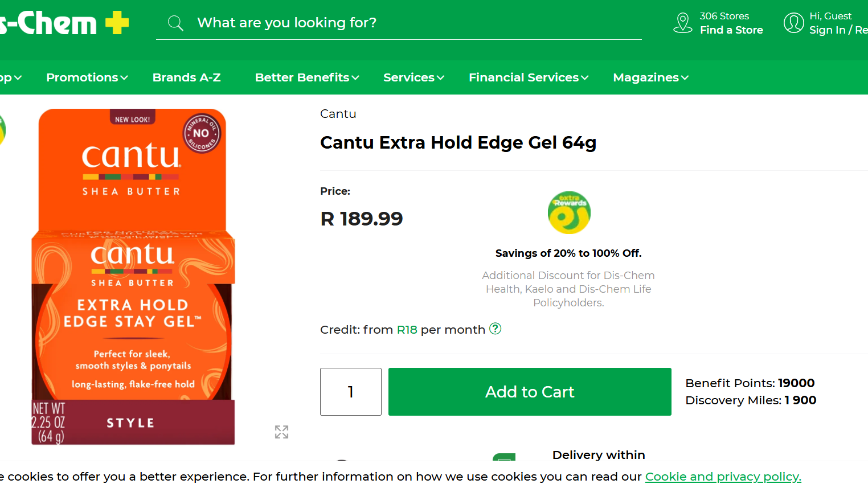The image size is (868, 488).
Task: Click the Dis-Chem green-and-yellow cross logo
Action: point(117,23)
